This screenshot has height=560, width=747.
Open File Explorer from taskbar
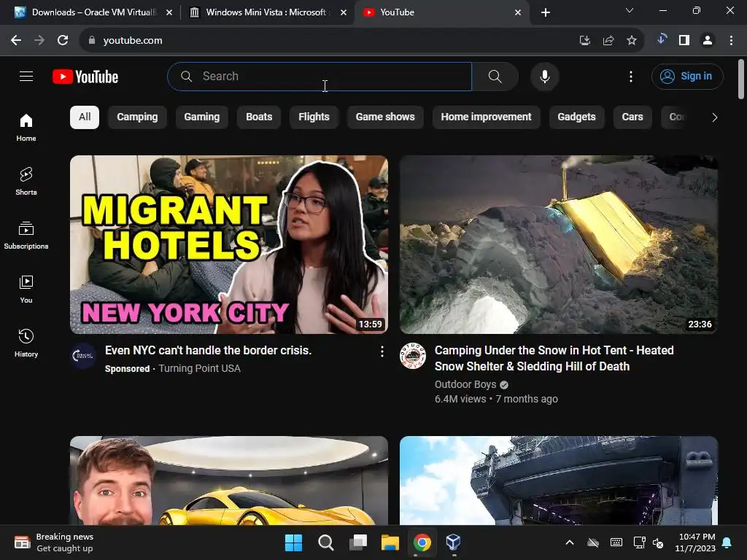click(390, 542)
